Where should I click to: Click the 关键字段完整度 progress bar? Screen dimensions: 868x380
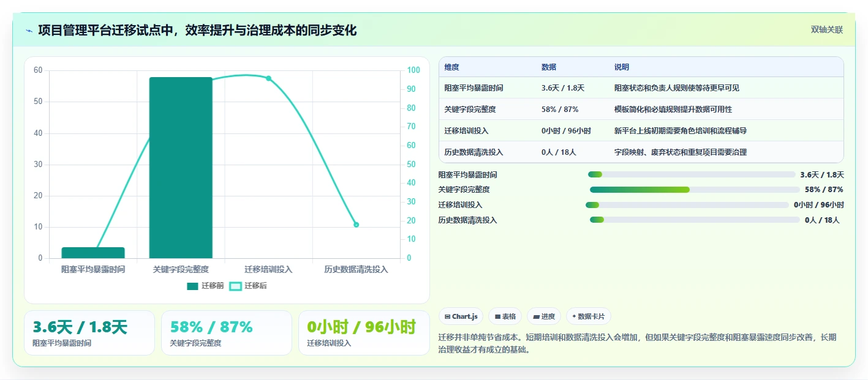[695, 190]
